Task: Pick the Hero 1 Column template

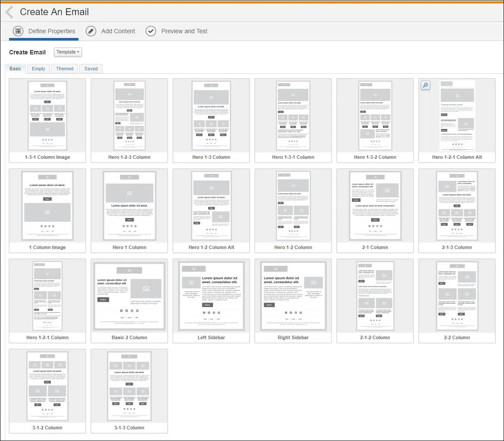Action: coord(129,211)
